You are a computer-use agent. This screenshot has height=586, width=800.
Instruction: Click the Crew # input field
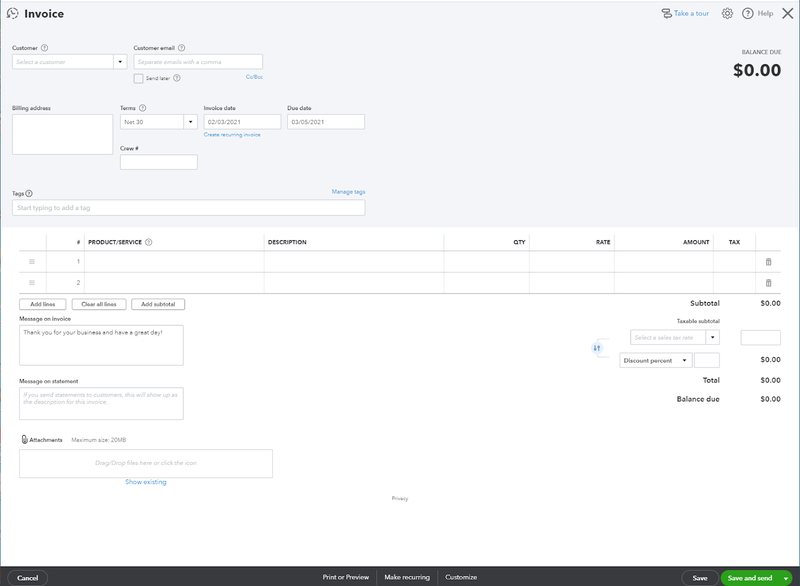coord(159,162)
